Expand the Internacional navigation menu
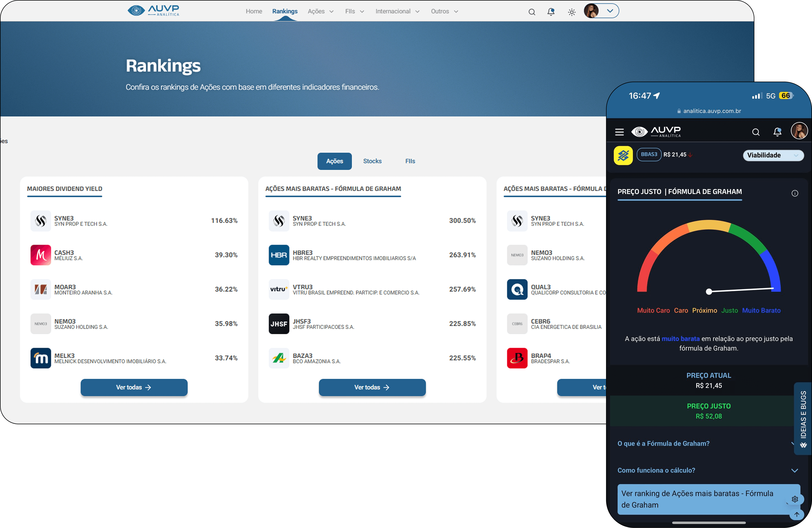The height and width of the screenshot is (528, 812). (x=398, y=11)
